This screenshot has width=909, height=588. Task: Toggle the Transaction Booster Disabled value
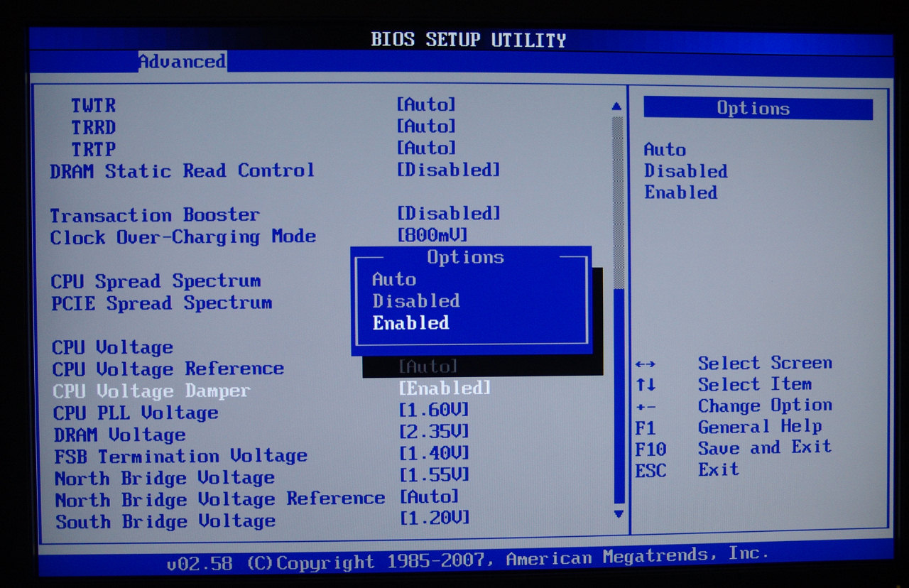point(448,214)
